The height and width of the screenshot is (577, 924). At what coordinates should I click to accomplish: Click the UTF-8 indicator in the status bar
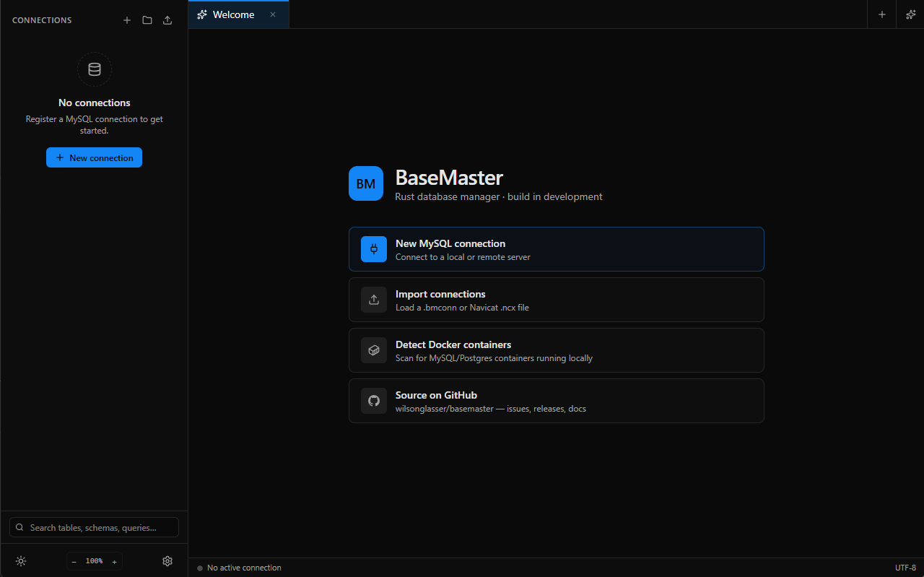tap(905, 568)
